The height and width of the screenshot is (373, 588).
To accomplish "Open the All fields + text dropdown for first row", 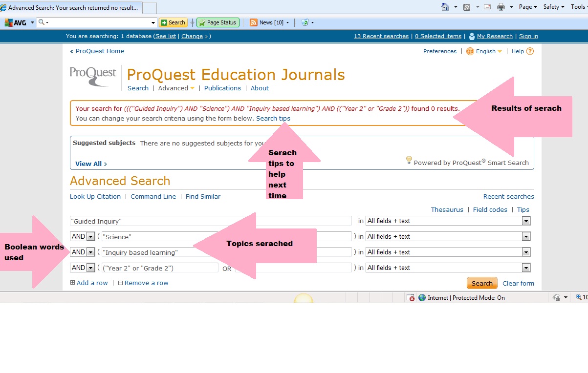I will coord(526,221).
